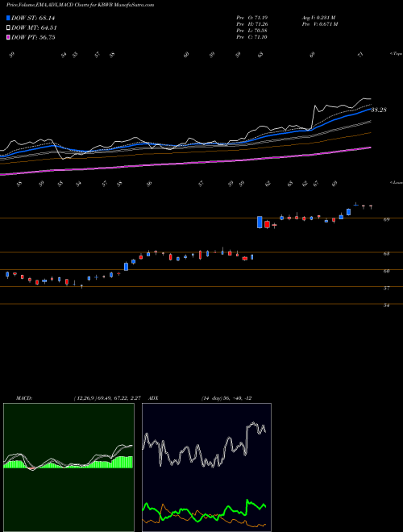Click the 'Pre C: 71.10' value
Image resolution: width=403 pixels, height=532 pixels.
[252, 37]
